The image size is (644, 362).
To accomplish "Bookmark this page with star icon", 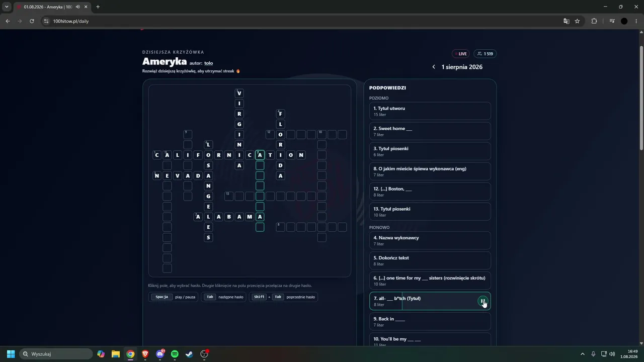I will (577, 21).
